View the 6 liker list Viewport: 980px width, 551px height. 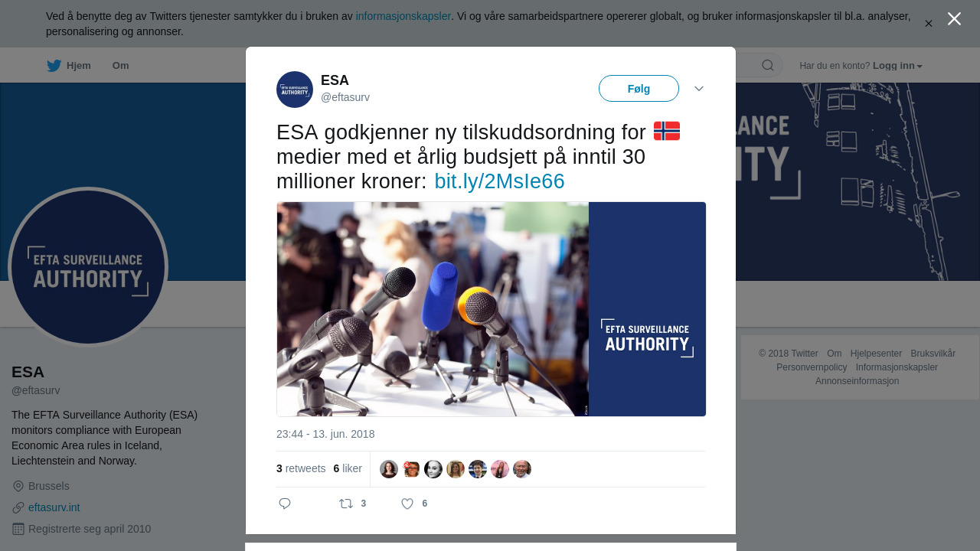pos(348,468)
